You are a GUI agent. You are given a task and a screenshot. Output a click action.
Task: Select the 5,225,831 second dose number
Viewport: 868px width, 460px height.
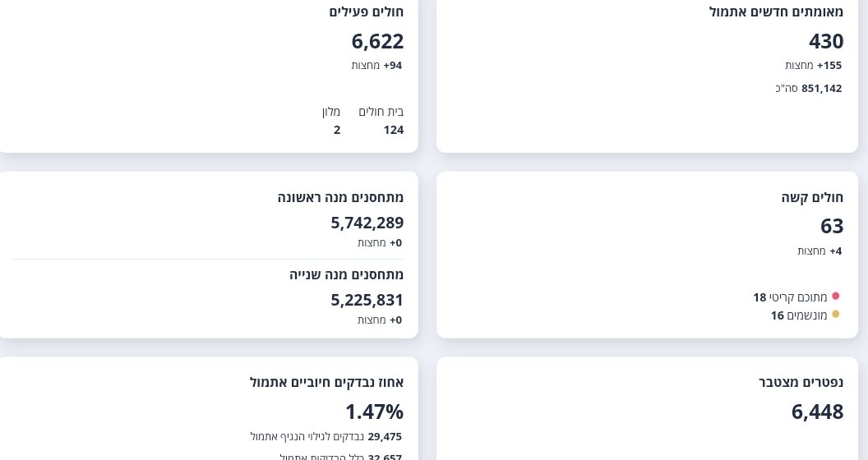point(367,300)
